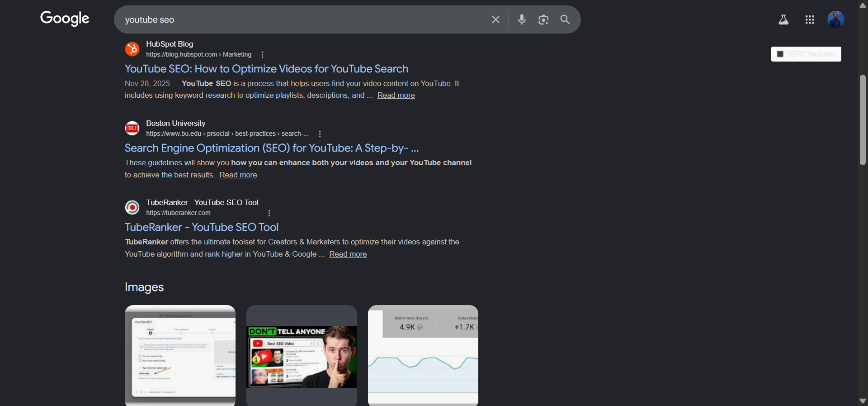Click the TubeRanker site name above the URL
This screenshot has height=406, width=868.
(x=202, y=203)
